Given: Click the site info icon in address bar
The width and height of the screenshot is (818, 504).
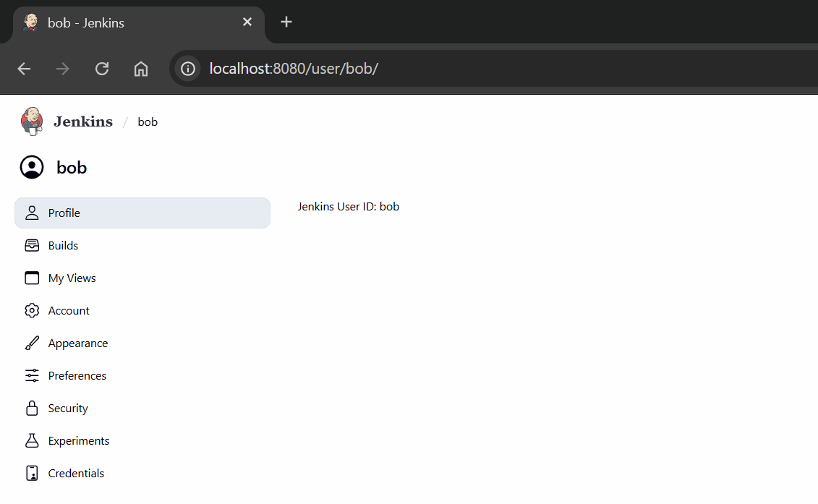Looking at the screenshot, I should coord(188,69).
